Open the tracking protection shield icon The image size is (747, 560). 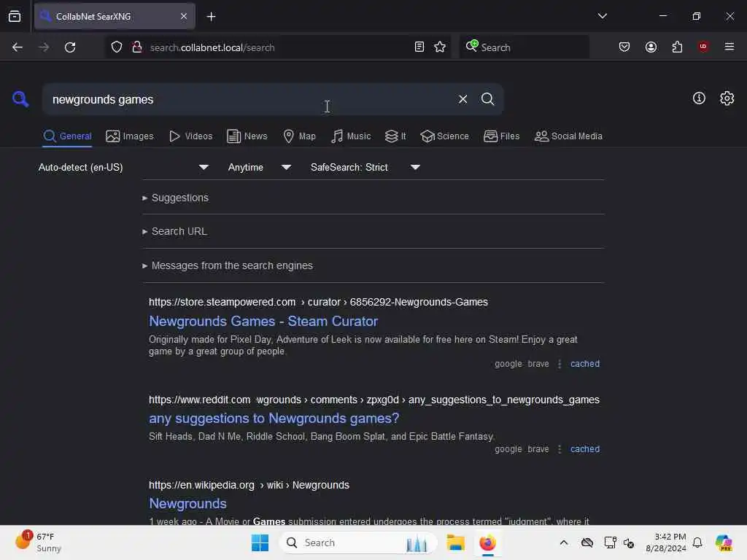117,47
